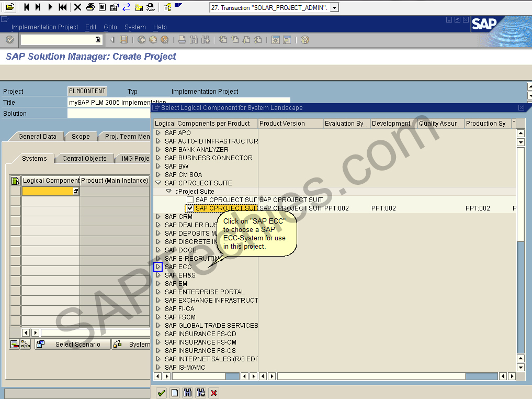Viewport: 532px width, 399px height.
Task: Open value help in Logical Component cell
Action: [x=76, y=191]
